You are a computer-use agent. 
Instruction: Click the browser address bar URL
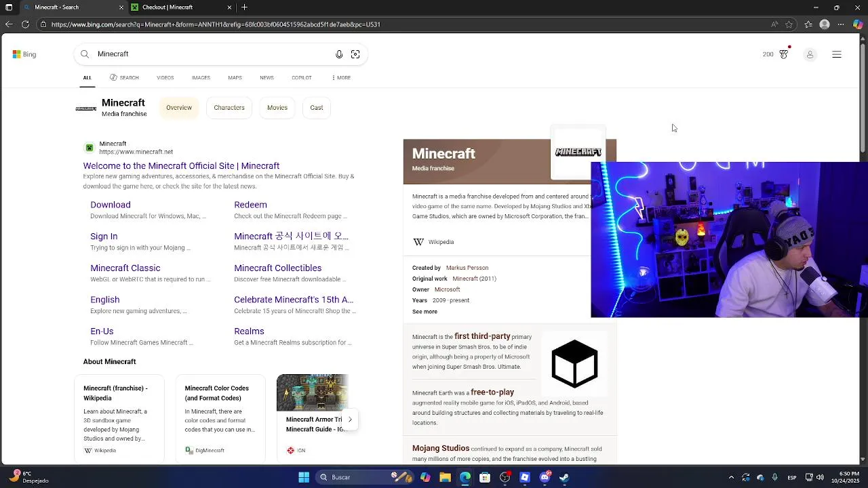[216, 24]
